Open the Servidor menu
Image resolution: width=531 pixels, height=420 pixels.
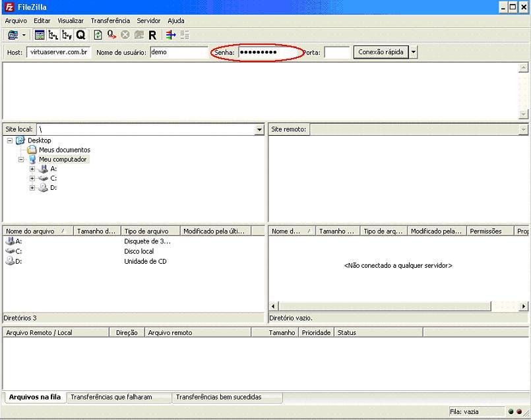click(x=148, y=20)
